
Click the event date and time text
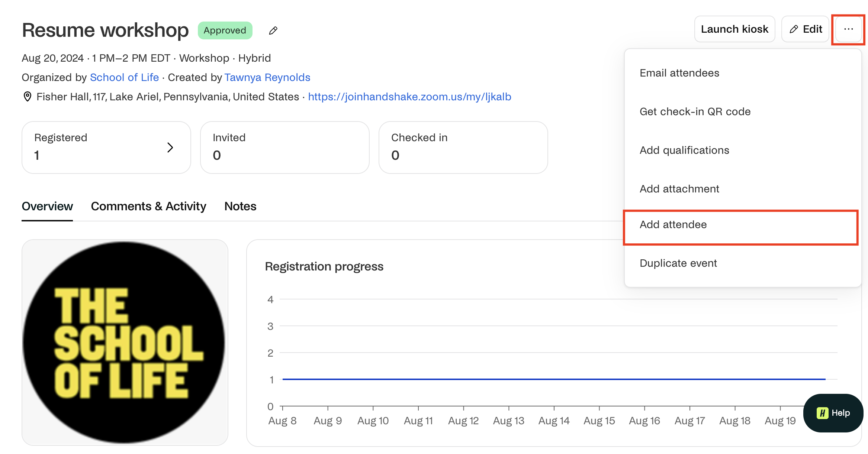[x=96, y=58]
